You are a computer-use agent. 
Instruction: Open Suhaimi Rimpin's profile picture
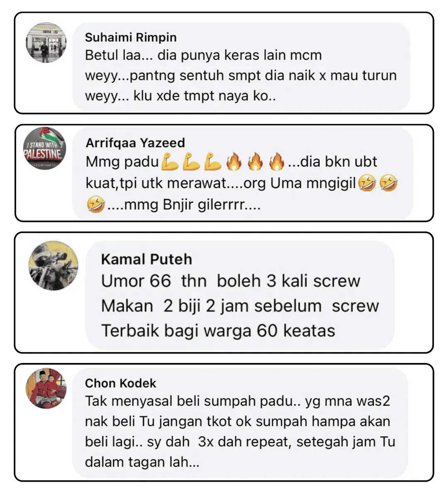[x=46, y=43]
